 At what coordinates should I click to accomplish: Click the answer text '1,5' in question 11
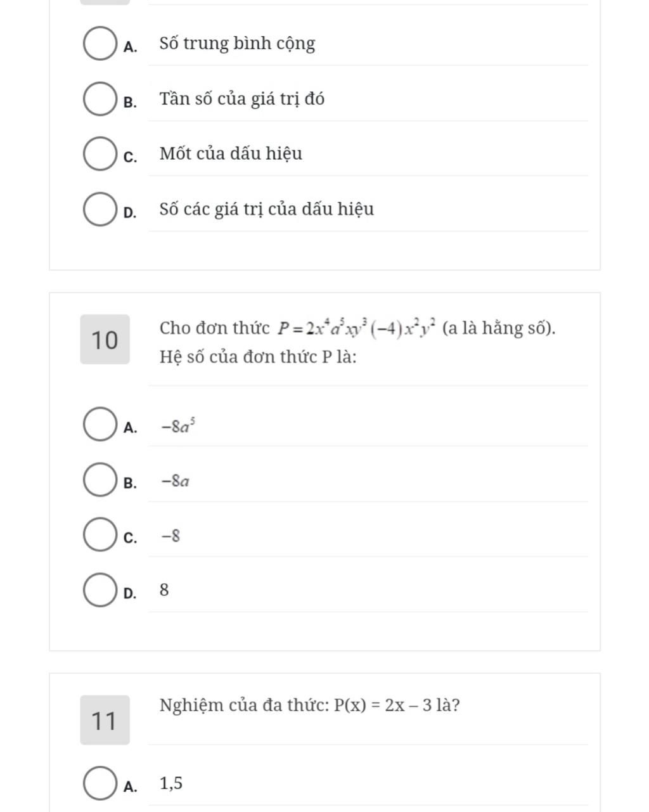[x=172, y=784]
